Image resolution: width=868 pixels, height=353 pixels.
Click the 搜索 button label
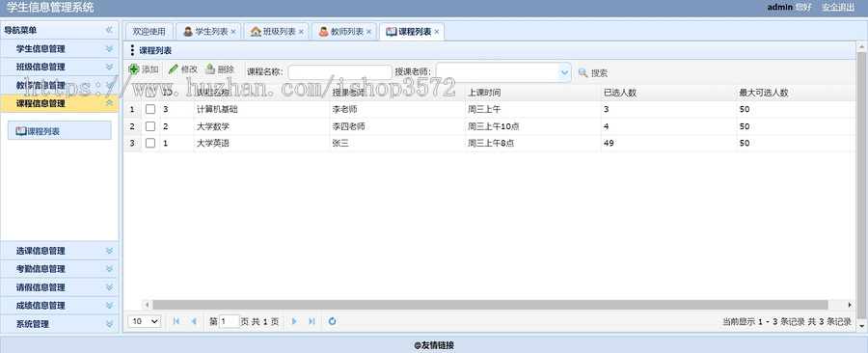600,73
